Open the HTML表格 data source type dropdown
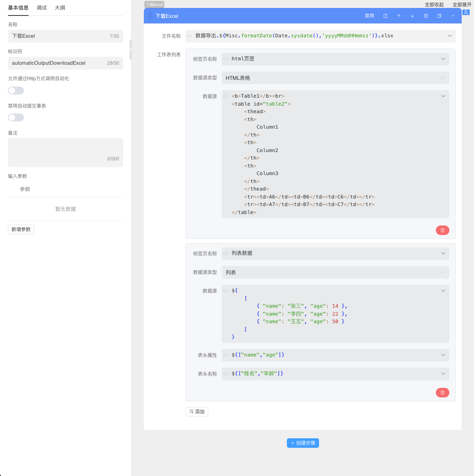This screenshot has height=476, width=474. pyautogui.click(x=335, y=78)
